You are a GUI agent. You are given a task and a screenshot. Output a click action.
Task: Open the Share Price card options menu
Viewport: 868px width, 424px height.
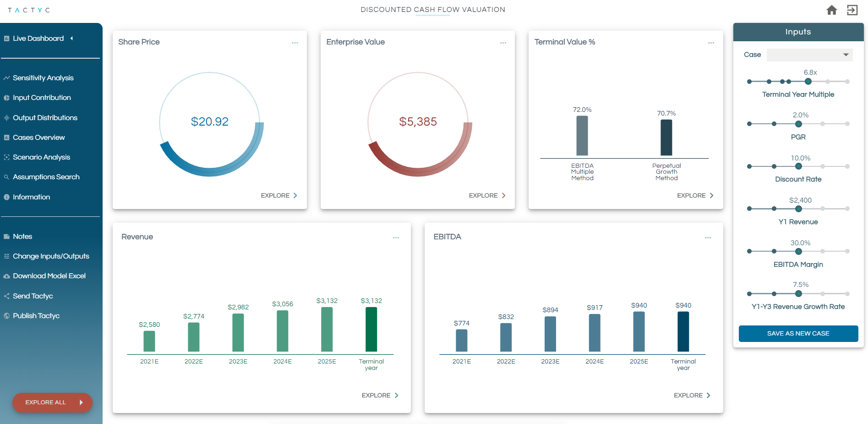click(295, 43)
